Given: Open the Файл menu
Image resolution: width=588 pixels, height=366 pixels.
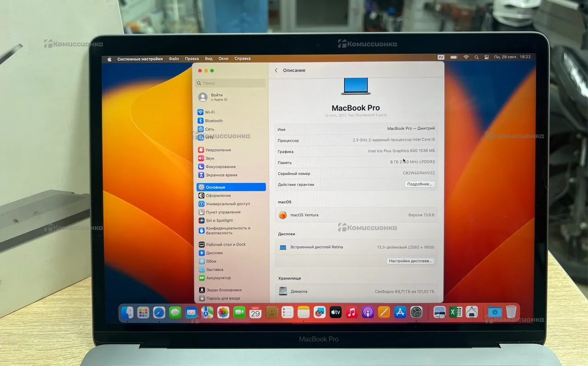Looking at the screenshot, I should [x=174, y=59].
